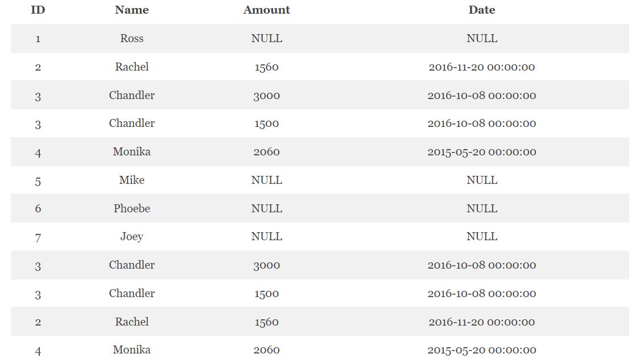The height and width of the screenshot is (362, 644).
Task: Click the ID 5 cell
Action: (38, 181)
